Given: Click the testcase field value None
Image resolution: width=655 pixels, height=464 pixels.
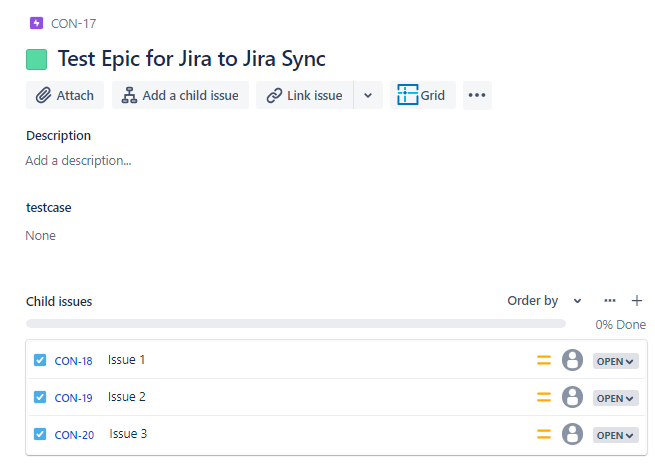Looking at the screenshot, I should pos(41,236).
